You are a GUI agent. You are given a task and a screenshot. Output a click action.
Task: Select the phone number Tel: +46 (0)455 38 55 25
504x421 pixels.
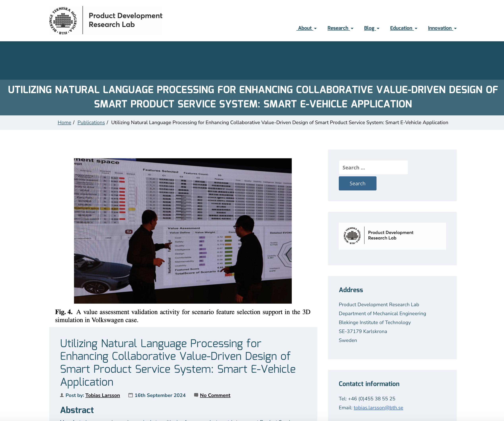point(367,399)
